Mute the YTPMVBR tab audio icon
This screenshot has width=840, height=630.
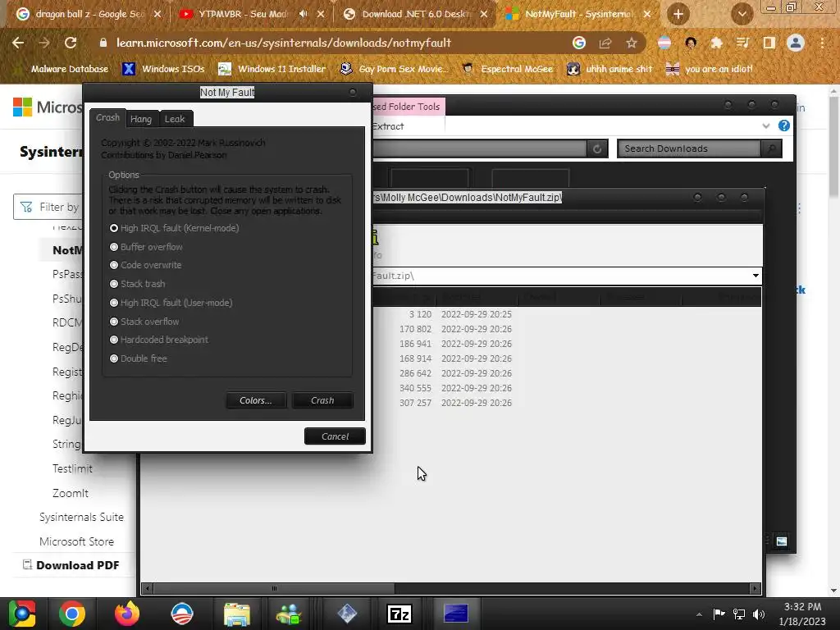click(304, 14)
